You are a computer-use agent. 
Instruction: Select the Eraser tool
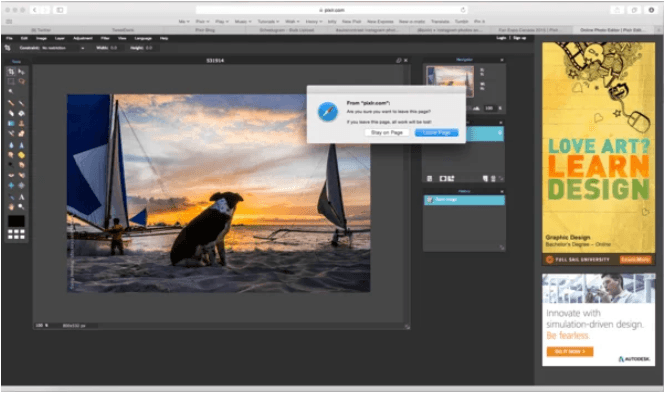pyautogui.click(x=11, y=113)
